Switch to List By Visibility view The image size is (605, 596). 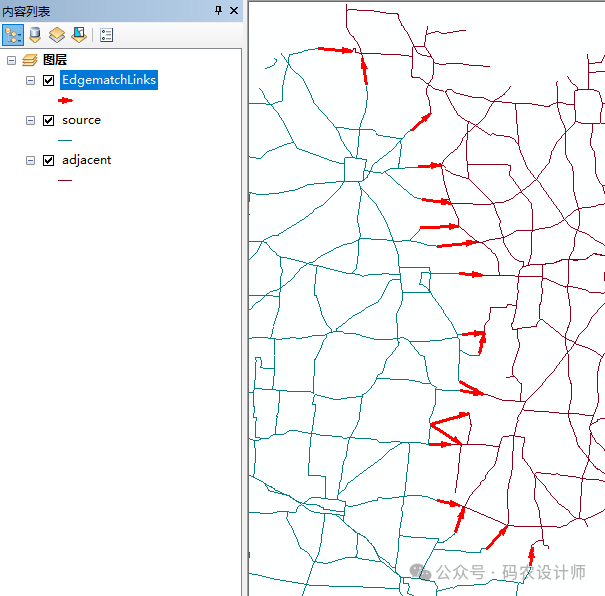57,35
